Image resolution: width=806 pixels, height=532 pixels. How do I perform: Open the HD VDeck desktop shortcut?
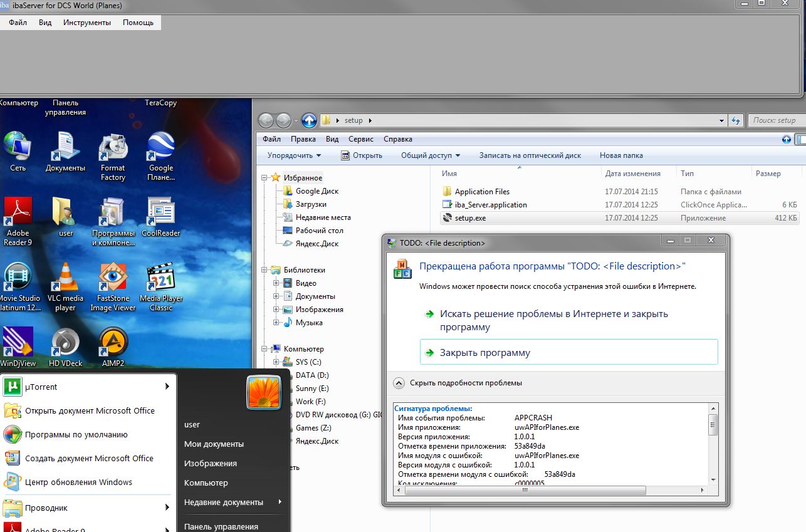click(65, 347)
